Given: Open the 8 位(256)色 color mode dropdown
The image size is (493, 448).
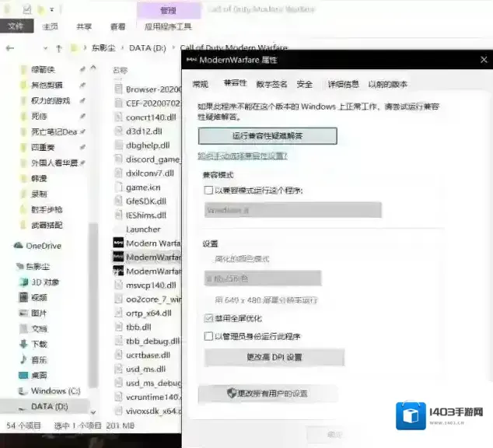Looking at the screenshot, I should [x=263, y=278].
